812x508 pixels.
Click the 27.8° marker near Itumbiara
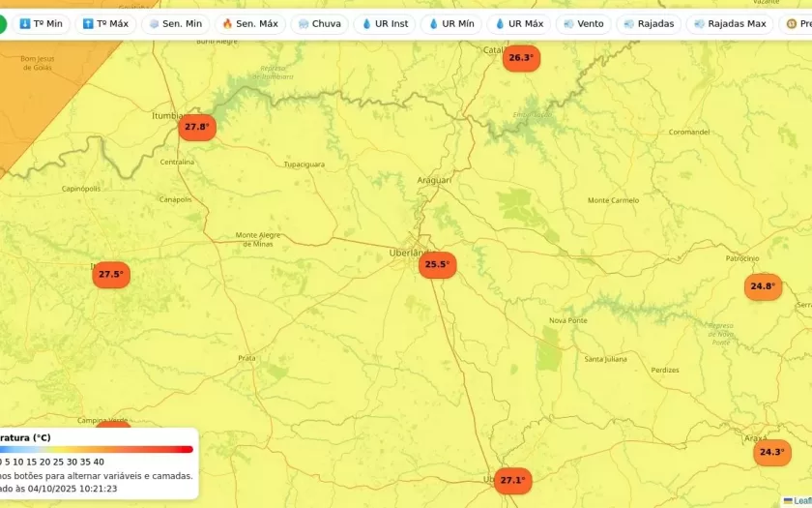point(197,127)
